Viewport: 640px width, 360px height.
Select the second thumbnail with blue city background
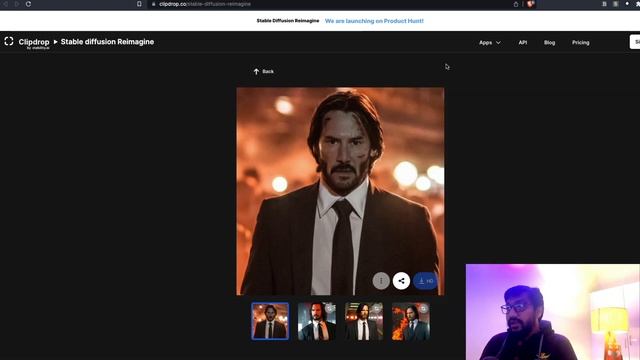click(x=317, y=321)
